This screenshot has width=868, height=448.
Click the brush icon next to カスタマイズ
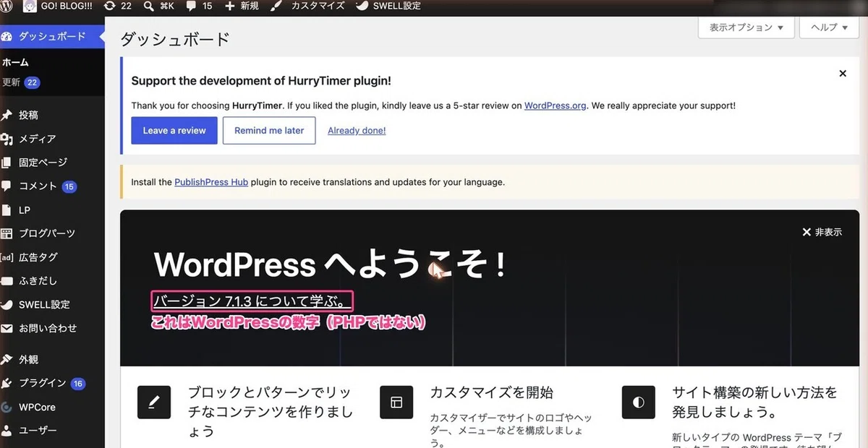(x=276, y=6)
